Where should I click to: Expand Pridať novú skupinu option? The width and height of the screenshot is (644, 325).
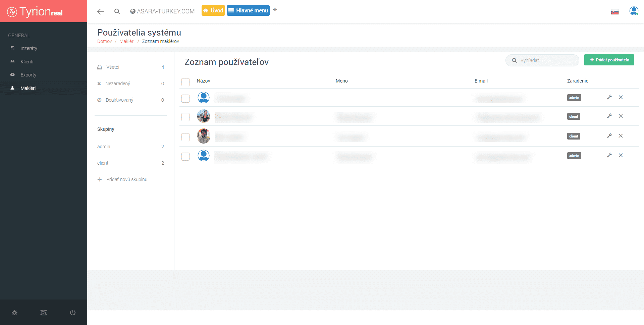[x=126, y=179]
